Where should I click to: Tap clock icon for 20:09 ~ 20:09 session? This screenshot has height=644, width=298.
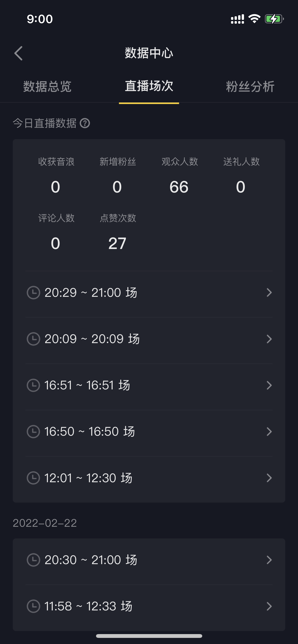[x=33, y=339]
